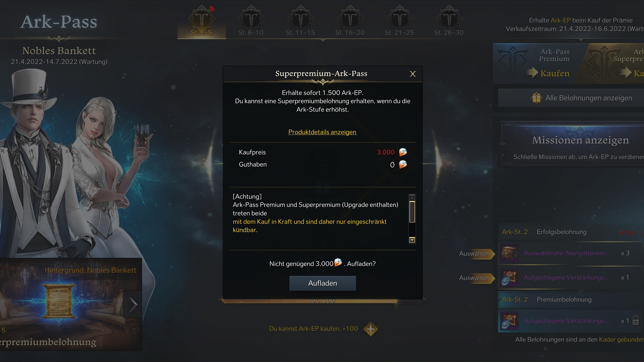Click the Aufladen button
The height and width of the screenshot is (362, 644).
click(322, 283)
